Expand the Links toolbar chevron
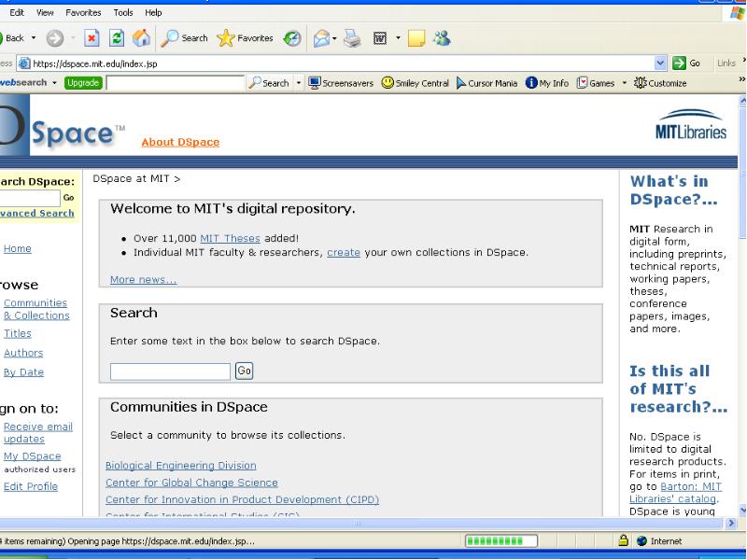Viewport: 747px width, 560px height. pos(743,59)
